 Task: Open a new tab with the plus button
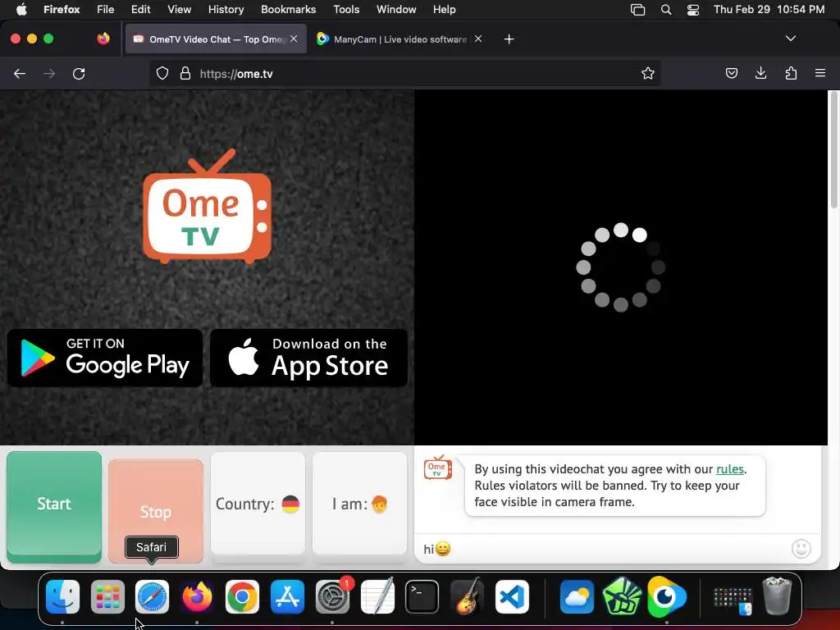tap(509, 39)
